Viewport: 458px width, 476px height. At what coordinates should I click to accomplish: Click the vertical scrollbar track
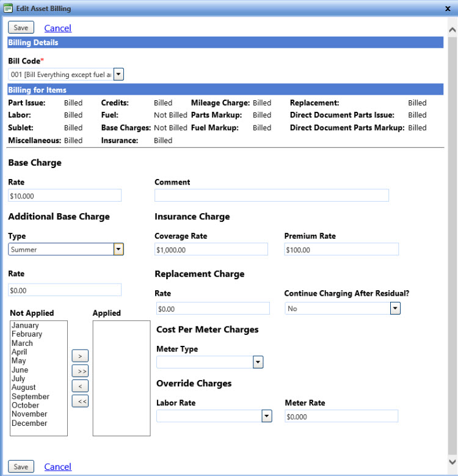[453, 246]
